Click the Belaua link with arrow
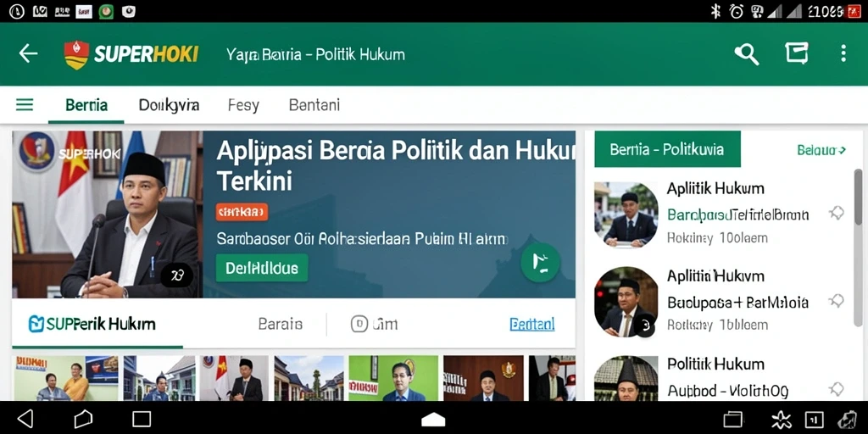This screenshot has height=434, width=868. [x=821, y=149]
